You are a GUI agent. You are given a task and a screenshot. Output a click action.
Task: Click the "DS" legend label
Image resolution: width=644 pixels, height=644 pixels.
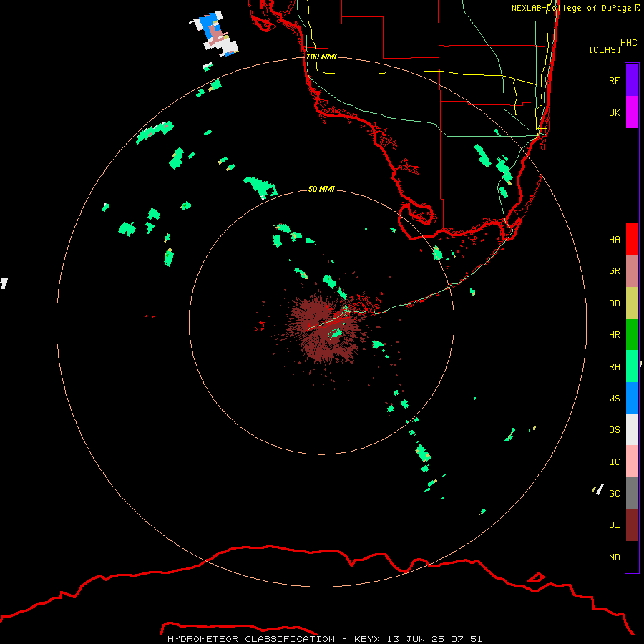pyautogui.click(x=614, y=429)
